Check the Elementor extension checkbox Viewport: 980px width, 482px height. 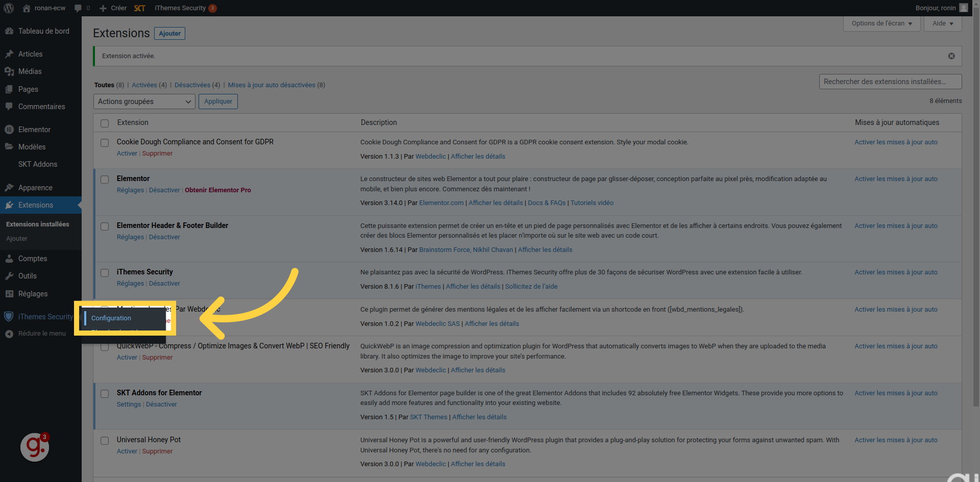click(x=105, y=180)
